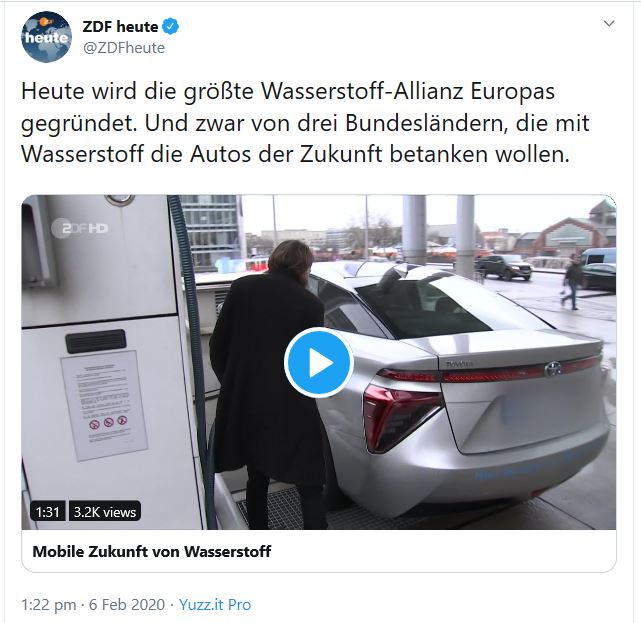This screenshot has height=623, width=641.
Task: Click the Toyota emblem on the car trunk
Action: tap(553, 369)
